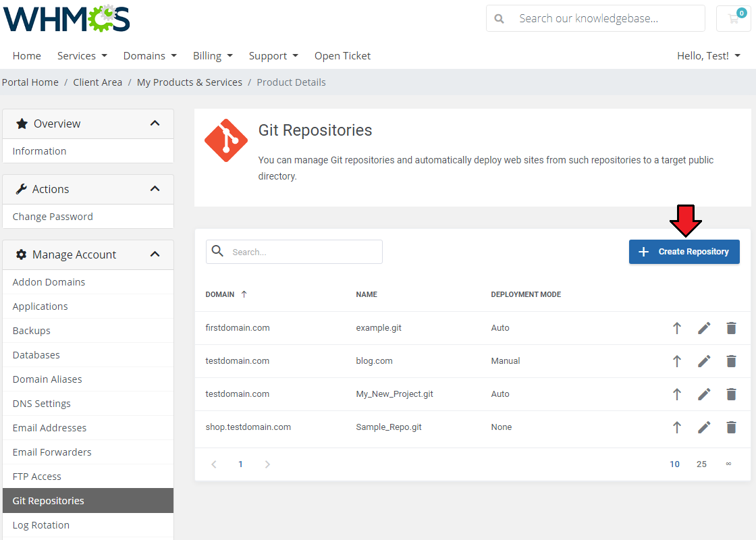
Task: Focus the repository Search field
Action: coord(294,252)
